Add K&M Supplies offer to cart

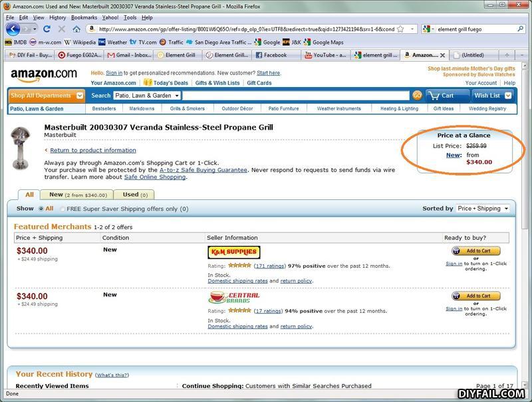[x=475, y=251]
